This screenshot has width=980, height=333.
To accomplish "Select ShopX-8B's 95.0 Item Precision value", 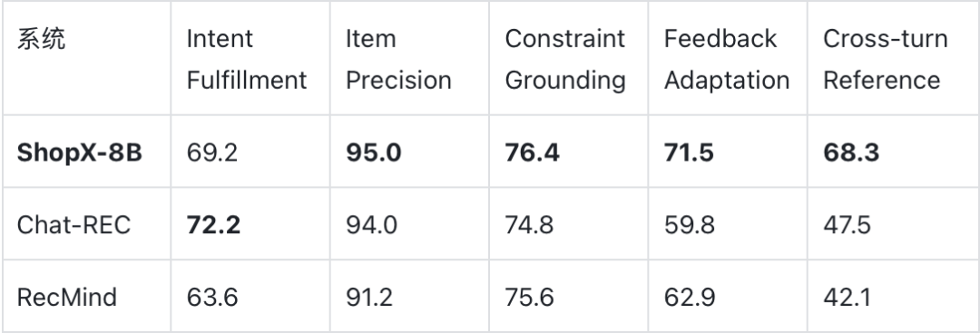I will click(373, 152).
